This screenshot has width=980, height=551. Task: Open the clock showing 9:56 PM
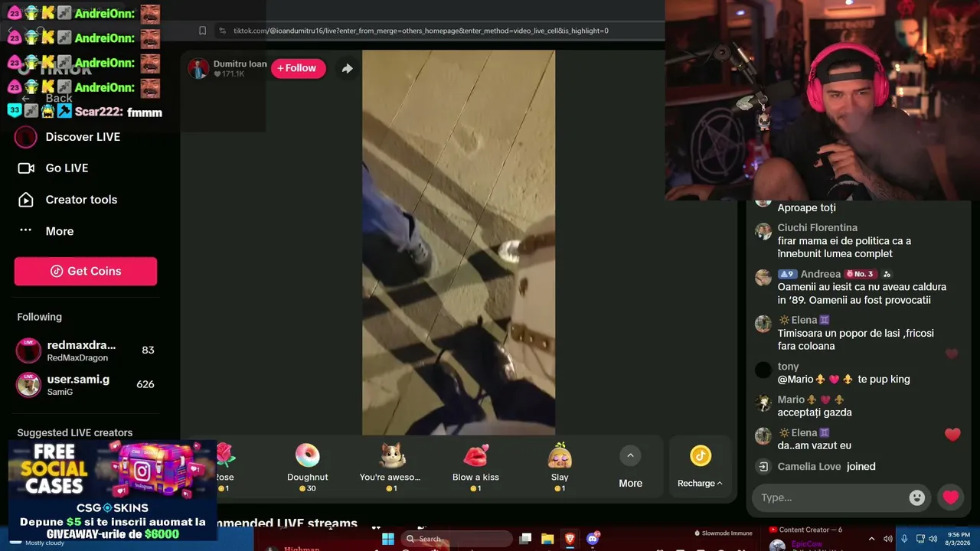pos(958,539)
